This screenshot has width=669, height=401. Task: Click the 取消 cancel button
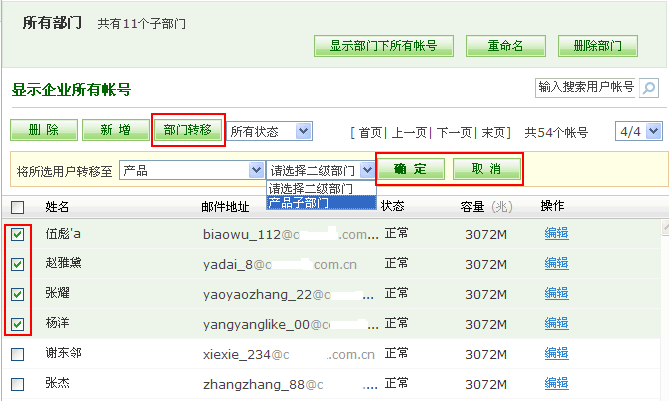[x=486, y=169]
